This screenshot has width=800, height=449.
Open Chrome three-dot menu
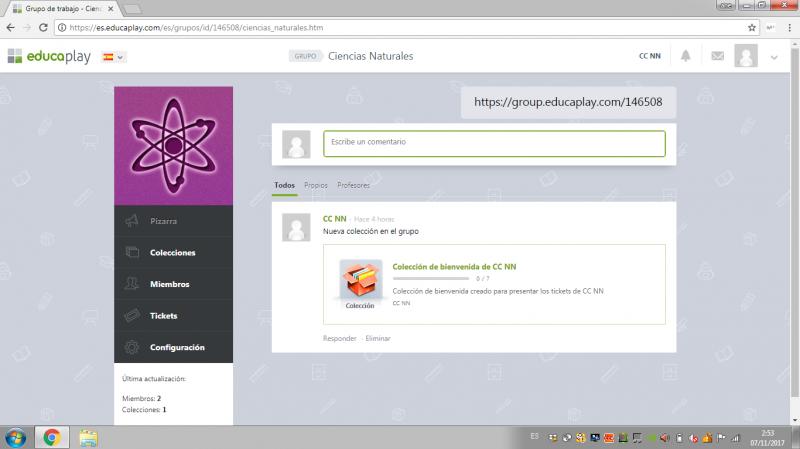(x=790, y=28)
